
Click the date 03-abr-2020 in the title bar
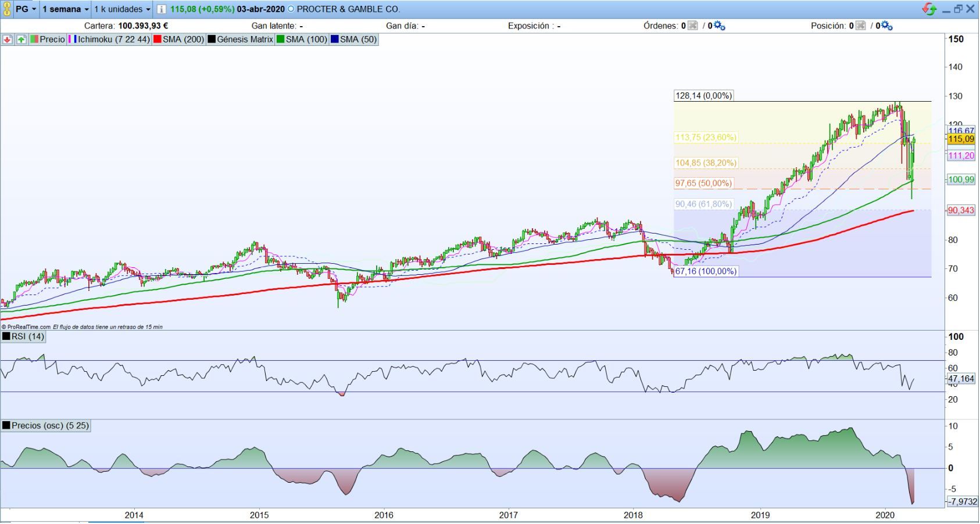(261, 9)
